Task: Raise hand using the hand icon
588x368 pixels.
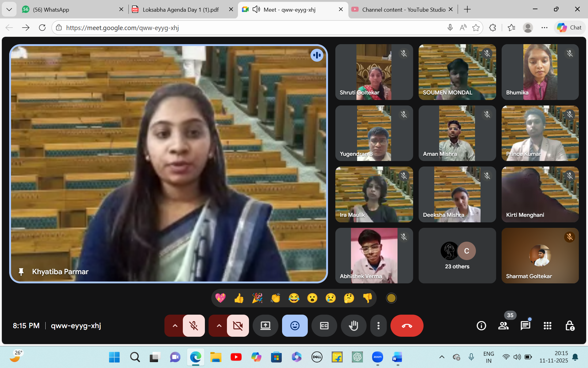Action: pos(353,326)
